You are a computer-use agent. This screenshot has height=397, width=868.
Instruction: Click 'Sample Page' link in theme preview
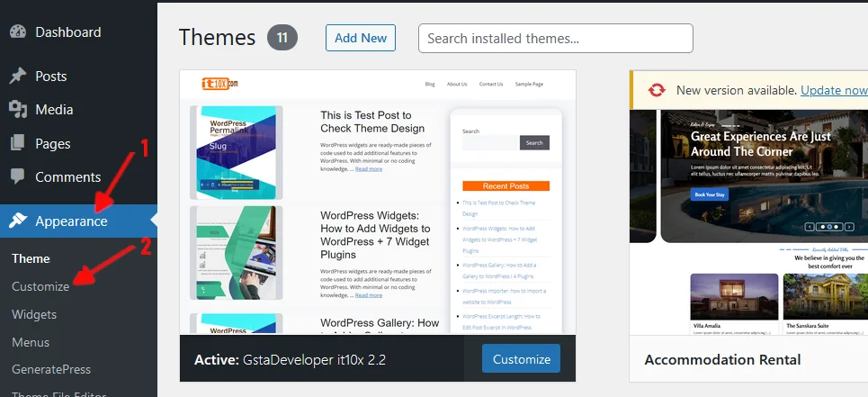529,84
